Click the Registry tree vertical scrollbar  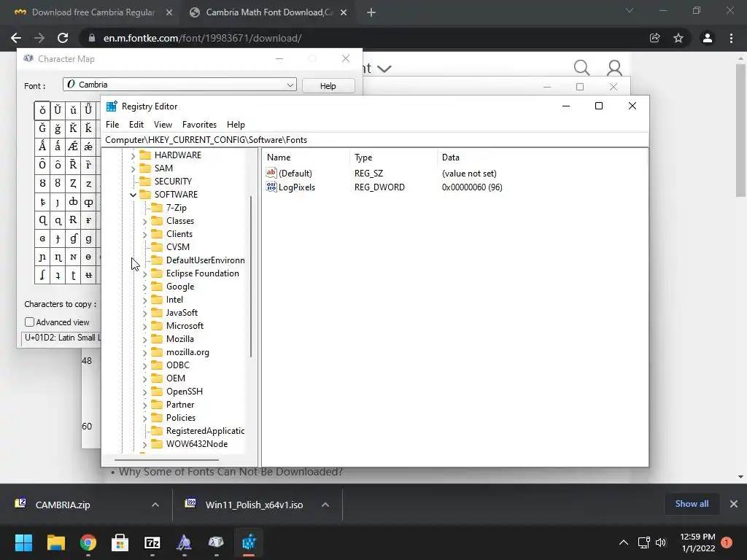pos(251,276)
